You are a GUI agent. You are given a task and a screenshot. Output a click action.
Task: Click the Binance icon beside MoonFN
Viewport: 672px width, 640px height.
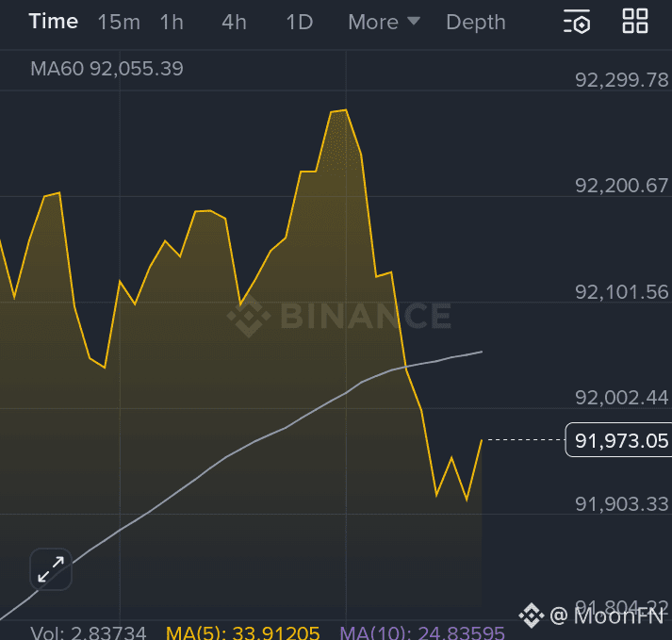coord(532,616)
